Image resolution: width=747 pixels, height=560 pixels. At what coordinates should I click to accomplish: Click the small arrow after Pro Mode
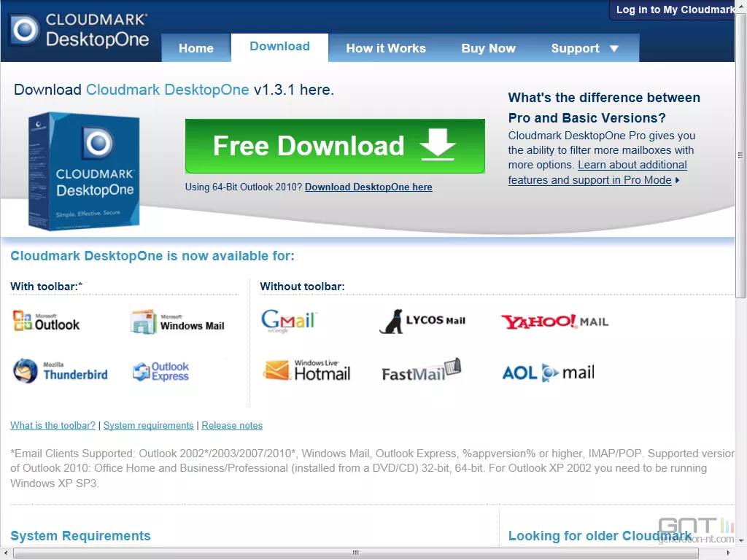(677, 181)
